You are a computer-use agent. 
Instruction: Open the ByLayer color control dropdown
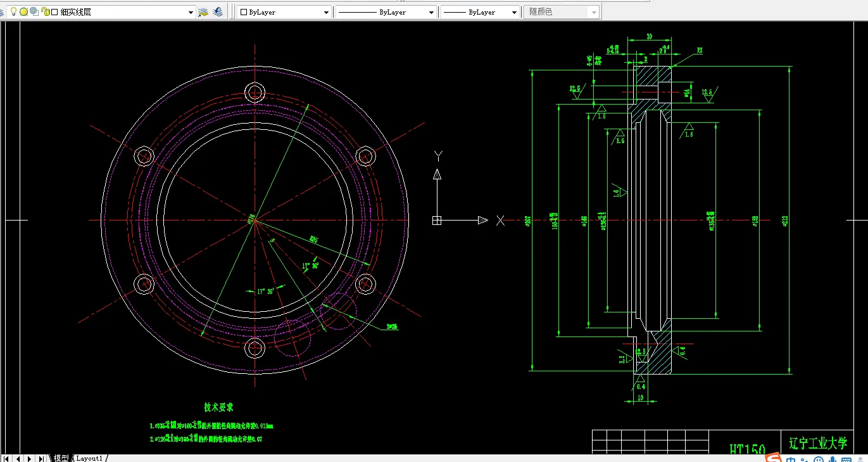coord(326,12)
